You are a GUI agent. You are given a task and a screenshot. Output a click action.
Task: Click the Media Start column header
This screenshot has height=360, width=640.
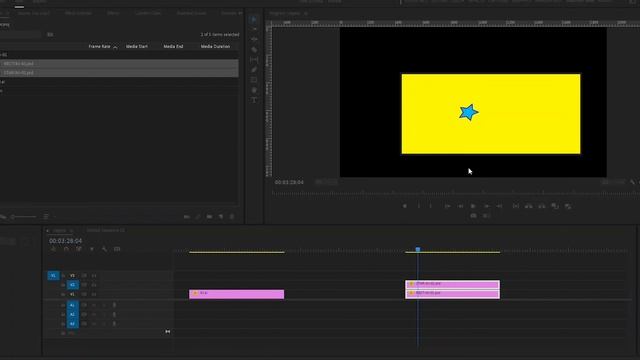tap(137, 47)
